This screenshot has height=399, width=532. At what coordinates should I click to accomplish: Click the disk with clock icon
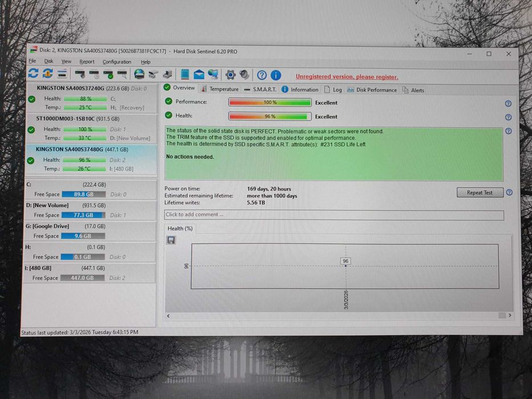(x=94, y=74)
